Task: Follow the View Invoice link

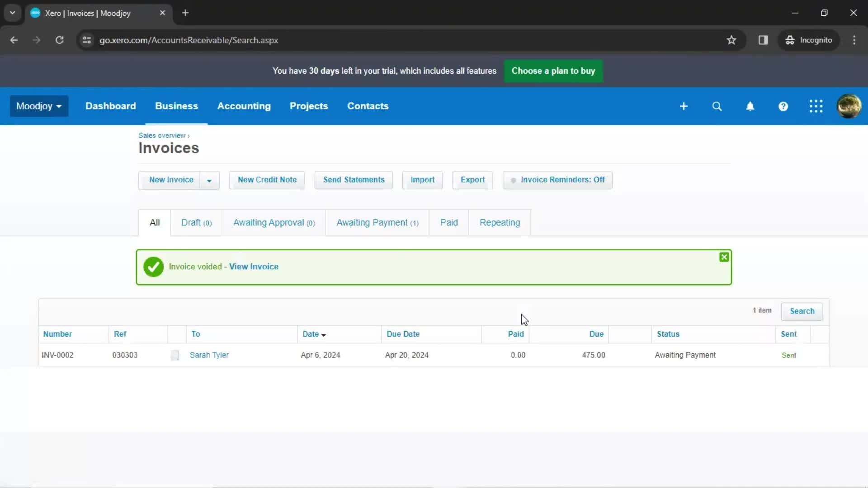Action: [254, 267]
